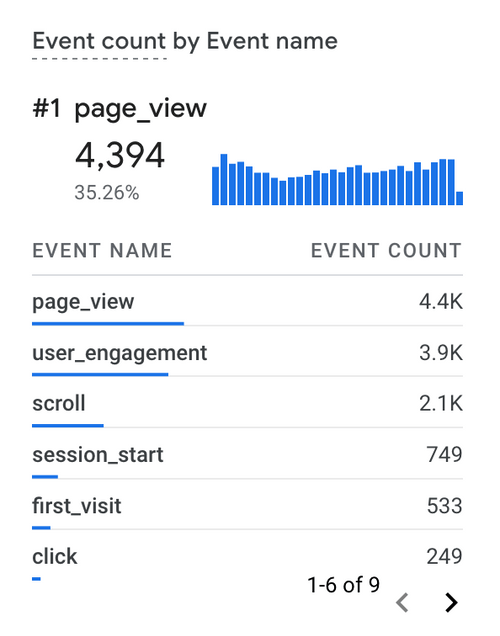Select the page_view row
500x636 pixels.
247,301
